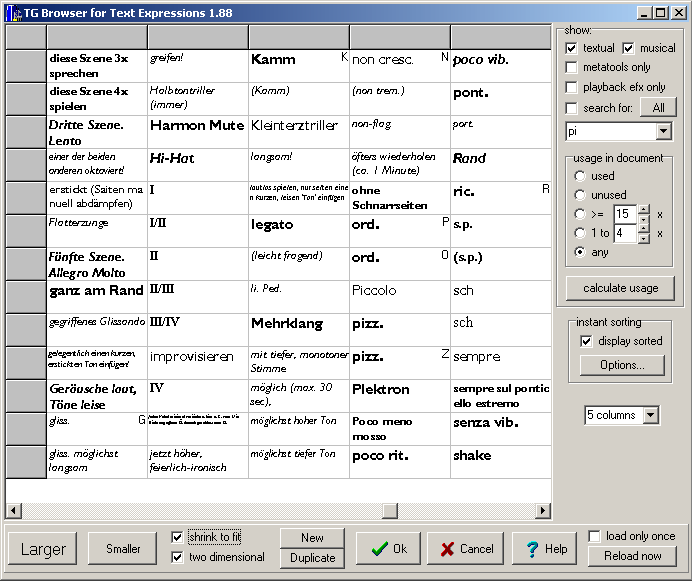Decrease the >= 15 value stepper down

pyautogui.click(x=643, y=219)
